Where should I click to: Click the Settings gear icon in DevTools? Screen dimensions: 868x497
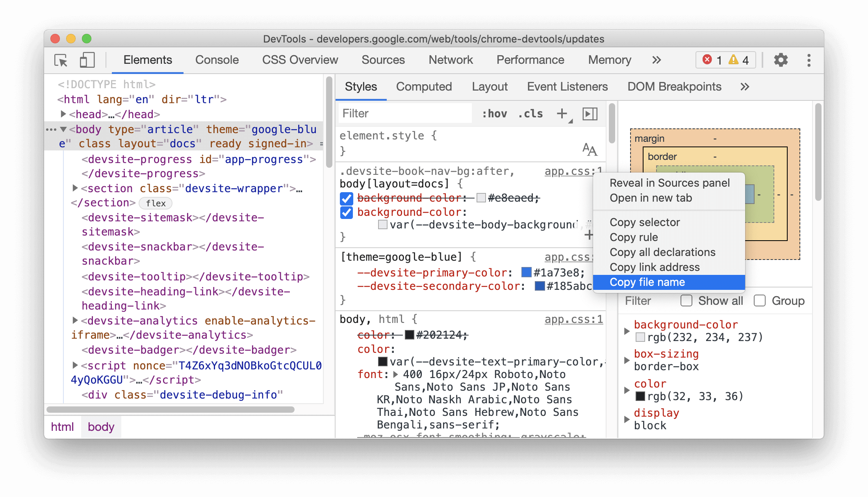coord(780,59)
